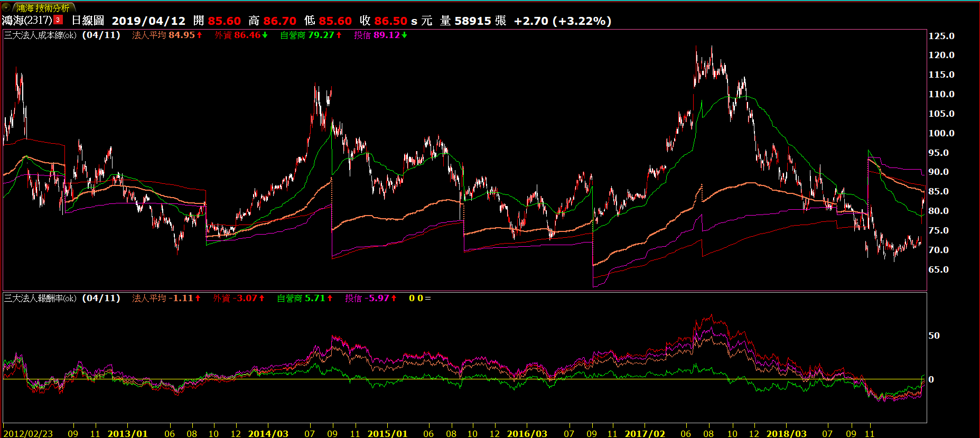Click the red '3' badge next to 鴻海(2317)
This screenshot has width=980, height=438.
coord(58,20)
